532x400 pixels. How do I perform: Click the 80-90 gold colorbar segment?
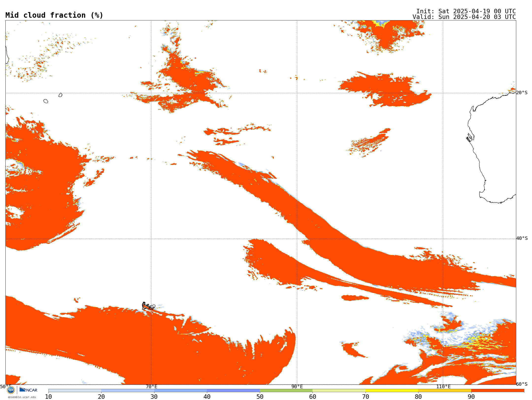(445, 391)
